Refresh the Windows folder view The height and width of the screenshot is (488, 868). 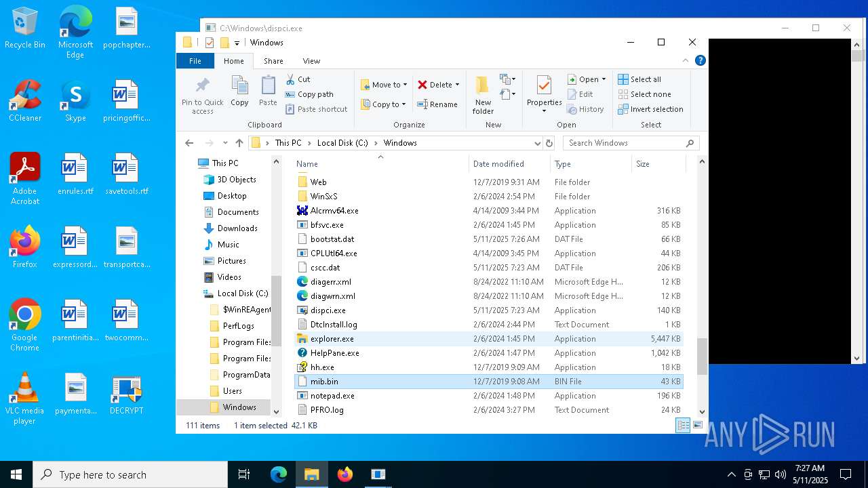click(x=549, y=143)
